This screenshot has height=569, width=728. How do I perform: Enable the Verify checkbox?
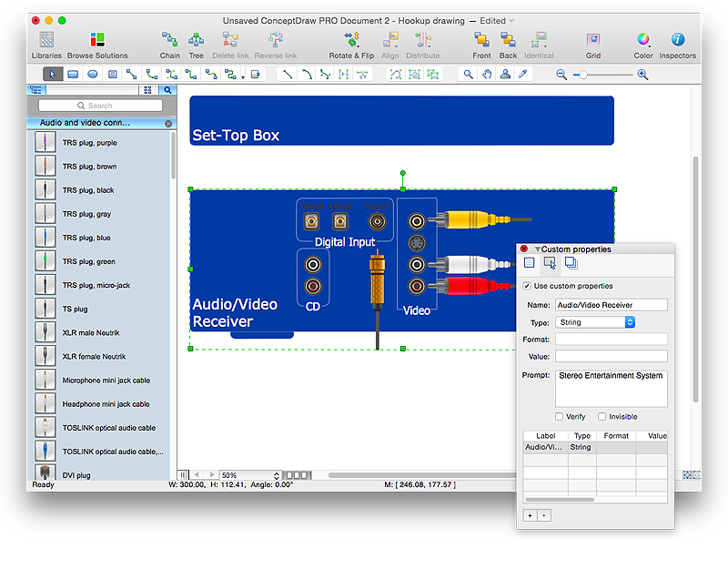coord(559,417)
